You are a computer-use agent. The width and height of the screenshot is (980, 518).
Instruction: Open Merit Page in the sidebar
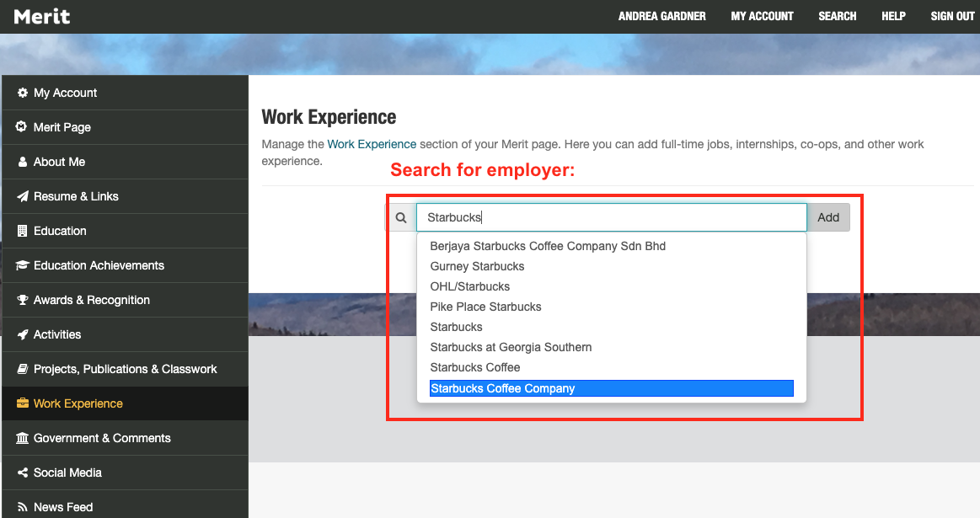pyautogui.click(x=125, y=127)
